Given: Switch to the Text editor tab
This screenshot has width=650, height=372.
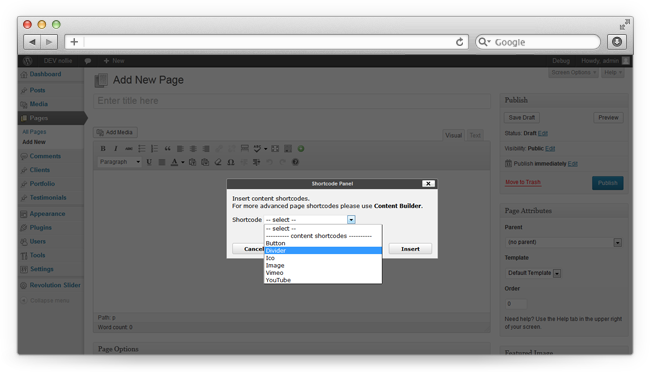Looking at the screenshot, I should pos(475,135).
